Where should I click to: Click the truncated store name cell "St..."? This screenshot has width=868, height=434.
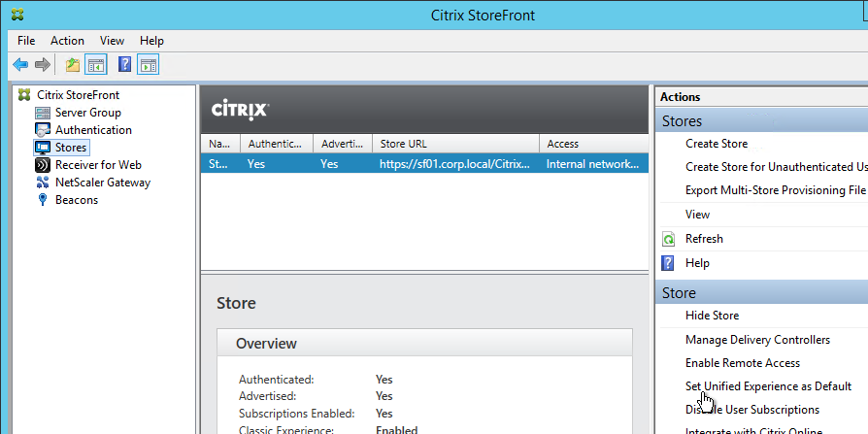tap(217, 164)
